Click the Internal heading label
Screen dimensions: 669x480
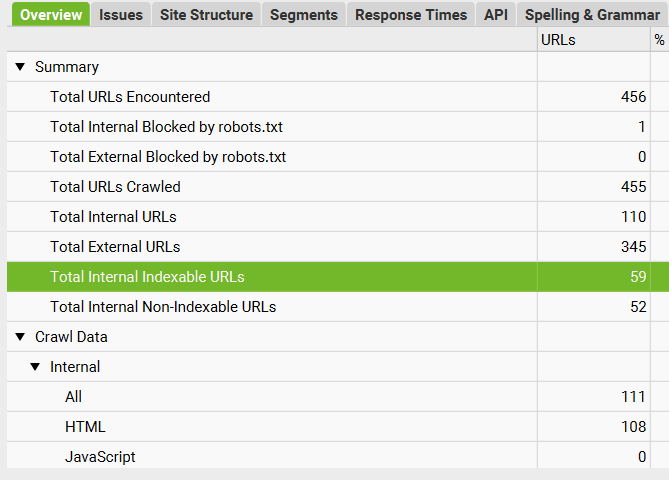[x=75, y=367]
